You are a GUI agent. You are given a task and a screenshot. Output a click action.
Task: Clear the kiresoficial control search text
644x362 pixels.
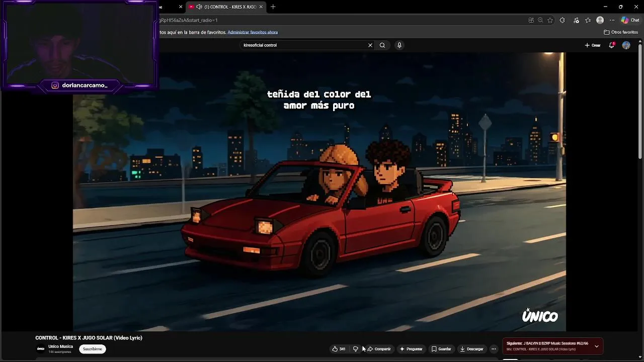370,45
